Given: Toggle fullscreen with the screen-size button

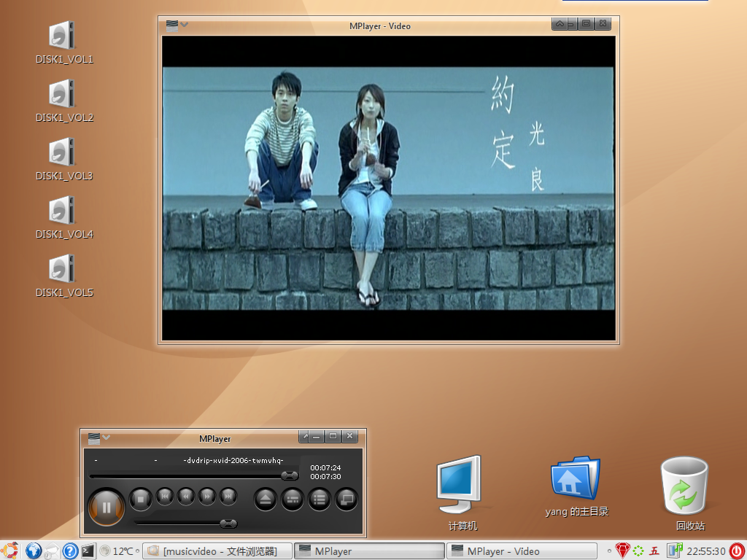Looking at the screenshot, I should click(x=347, y=499).
